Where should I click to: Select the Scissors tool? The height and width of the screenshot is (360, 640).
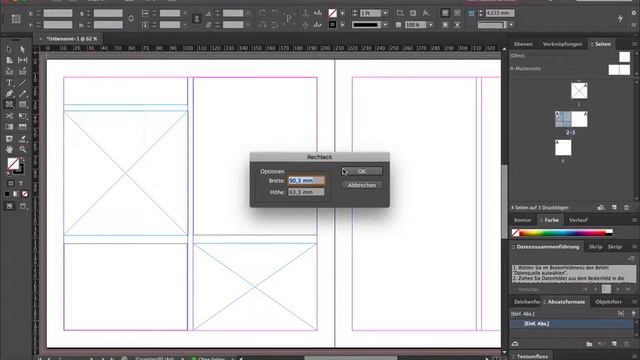point(9,116)
